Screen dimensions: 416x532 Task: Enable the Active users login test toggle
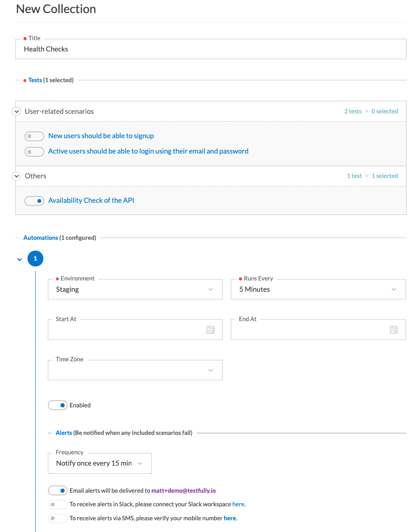pyautogui.click(x=34, y=152)
